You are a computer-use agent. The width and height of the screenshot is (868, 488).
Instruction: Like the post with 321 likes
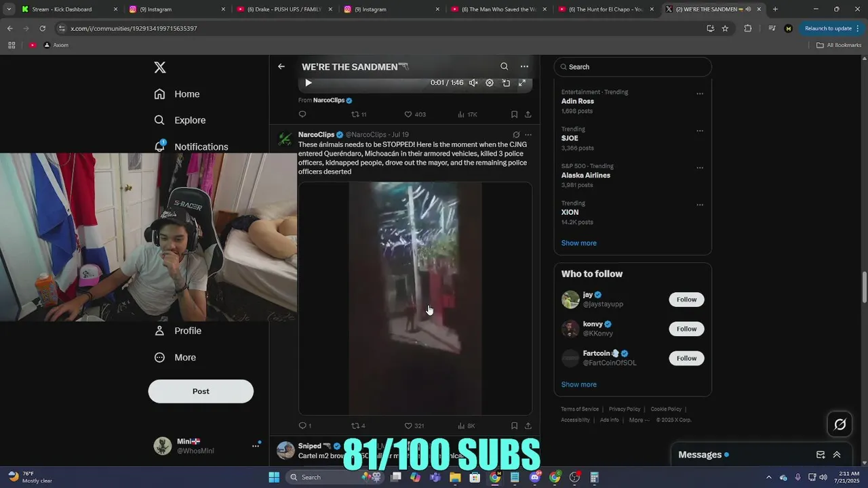pos(414,426)
